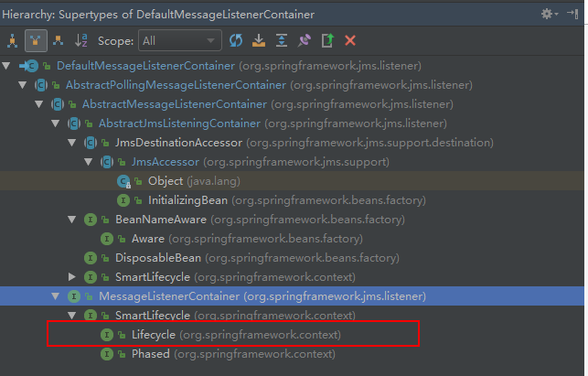
Task: Click public access icon beside JmsAccessor
Action: click(x=122, y=162)
